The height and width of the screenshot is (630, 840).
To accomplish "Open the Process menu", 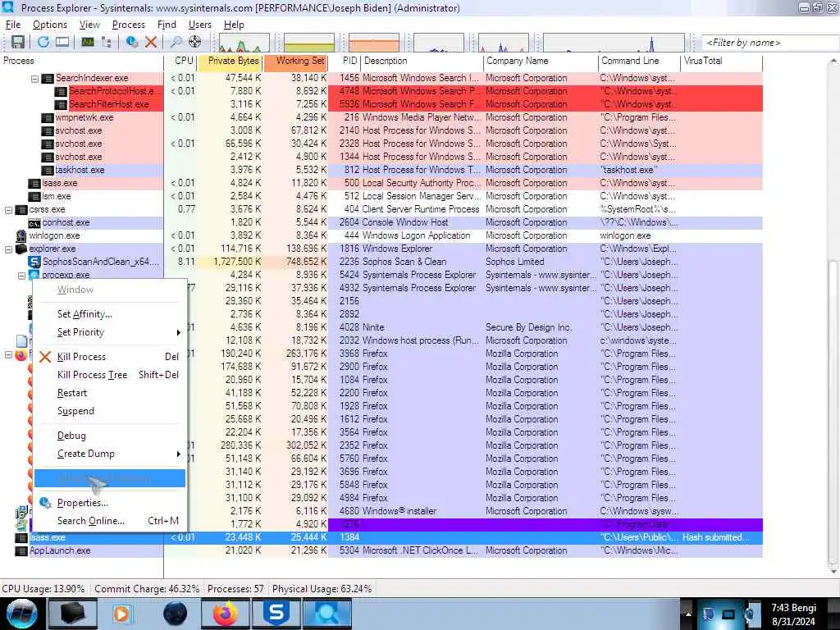I will (x=129, y=25).
